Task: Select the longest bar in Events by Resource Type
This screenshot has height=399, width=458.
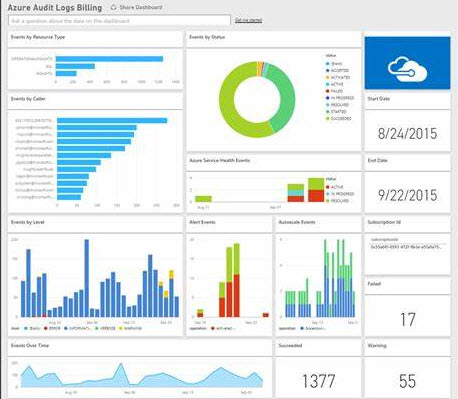Action: coord(109,59)
